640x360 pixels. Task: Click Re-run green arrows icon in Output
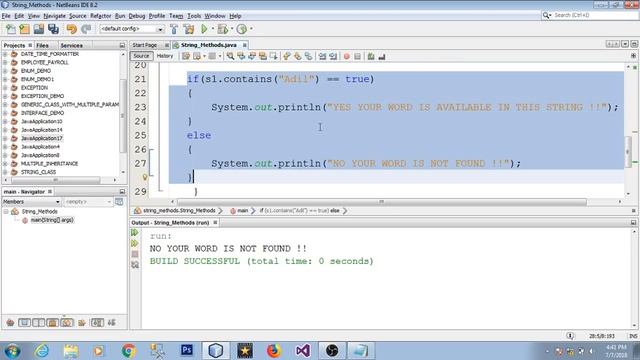coord(135,233)
